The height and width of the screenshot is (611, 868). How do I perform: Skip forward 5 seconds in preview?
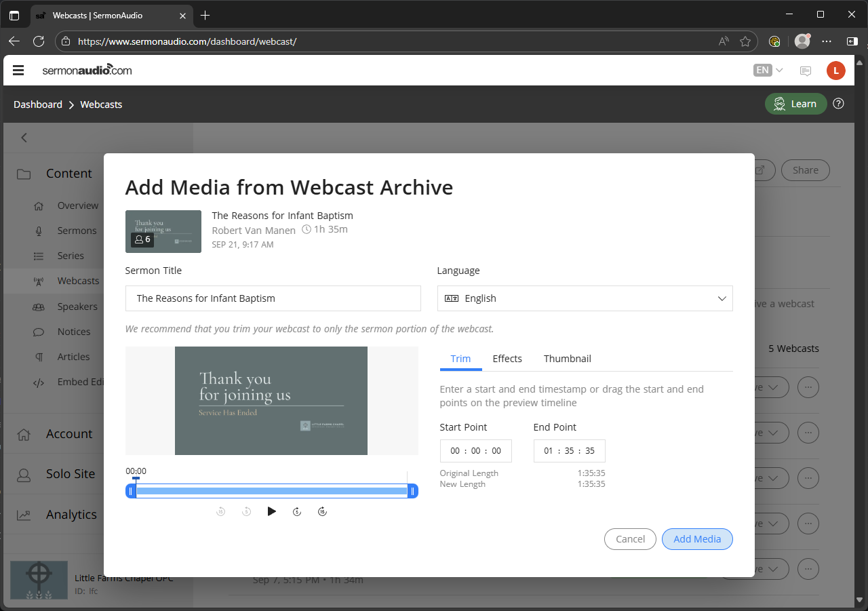tap(297, 511)
